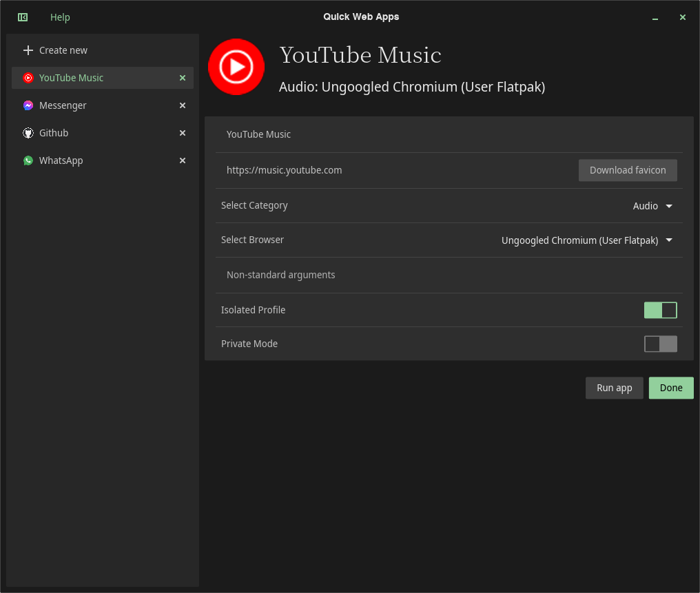Open the Github web app entry
This screenshot has width=700, height=593.
click(x=103, y=133)
